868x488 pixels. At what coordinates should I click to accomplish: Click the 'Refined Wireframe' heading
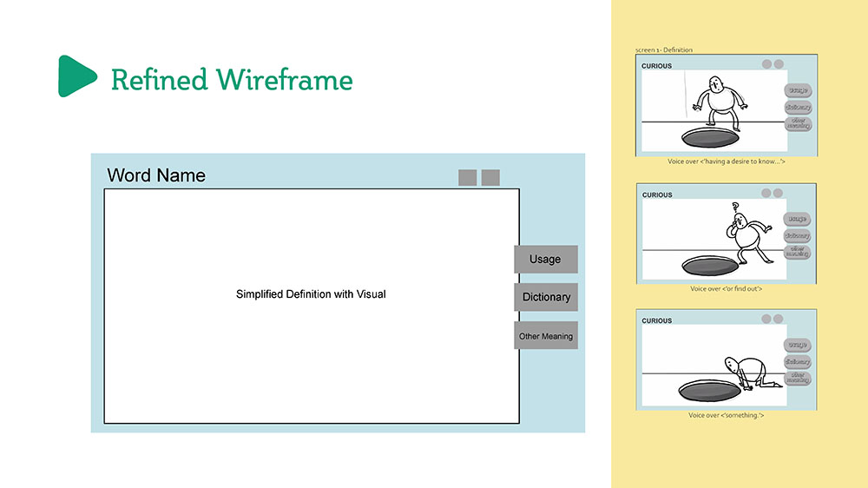coord(232,80)
